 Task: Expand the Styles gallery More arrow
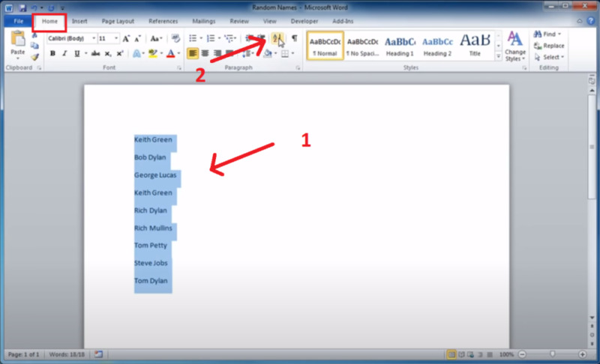(x=498, y=56)
